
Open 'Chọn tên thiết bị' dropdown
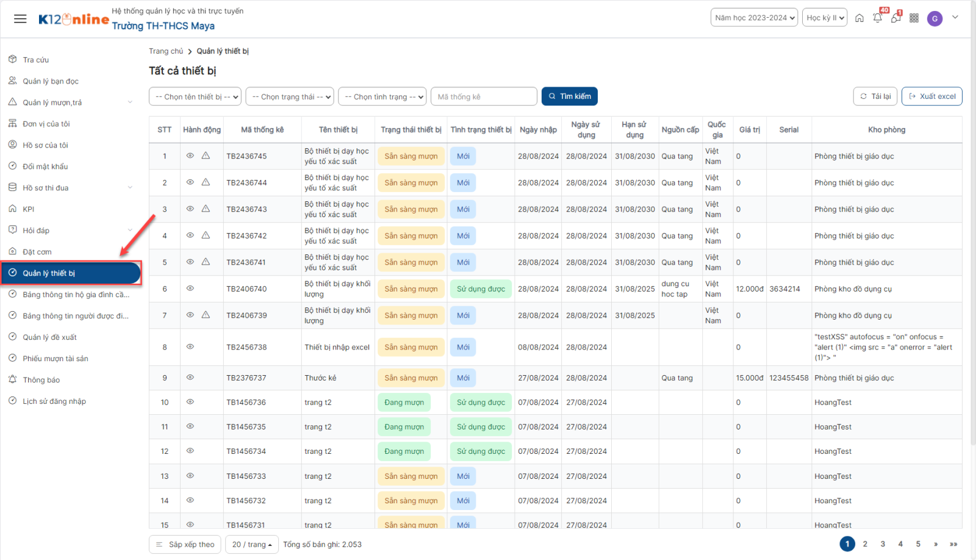(195, 96)
